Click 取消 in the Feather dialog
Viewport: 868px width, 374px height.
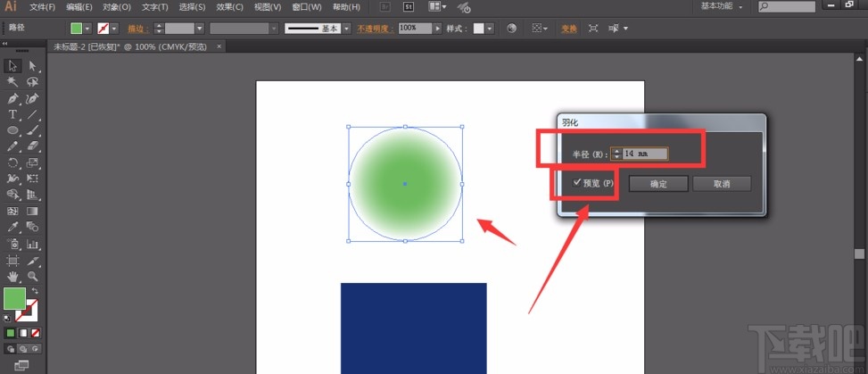[722, 184]
